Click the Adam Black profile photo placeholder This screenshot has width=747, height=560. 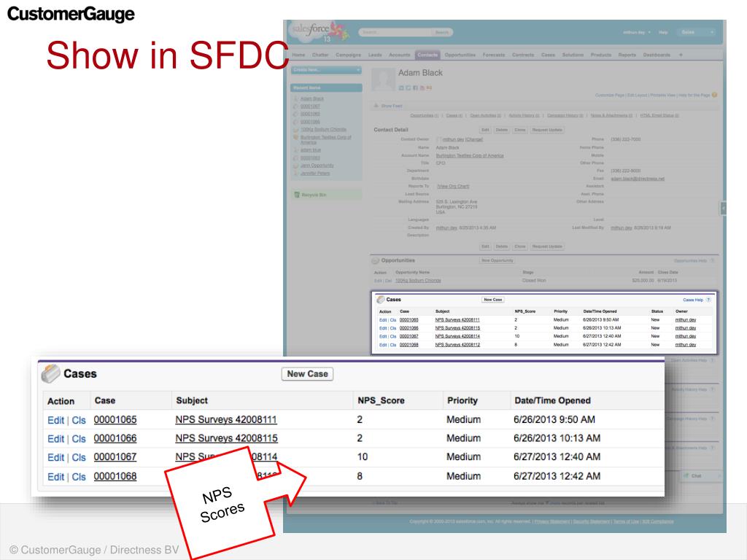coord(383,79)
